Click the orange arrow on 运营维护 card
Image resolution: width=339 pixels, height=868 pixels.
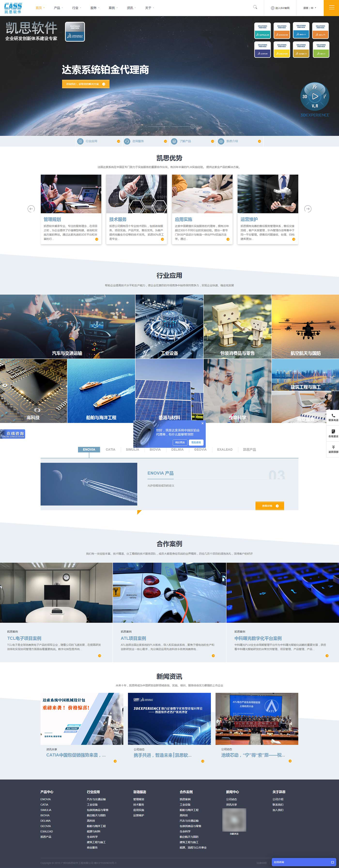[293, 239]
